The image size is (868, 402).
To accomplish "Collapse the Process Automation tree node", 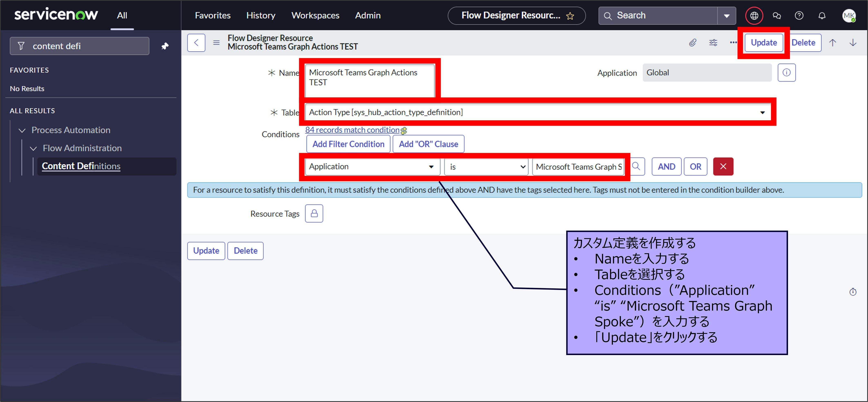I will click(x=22, y=130).
